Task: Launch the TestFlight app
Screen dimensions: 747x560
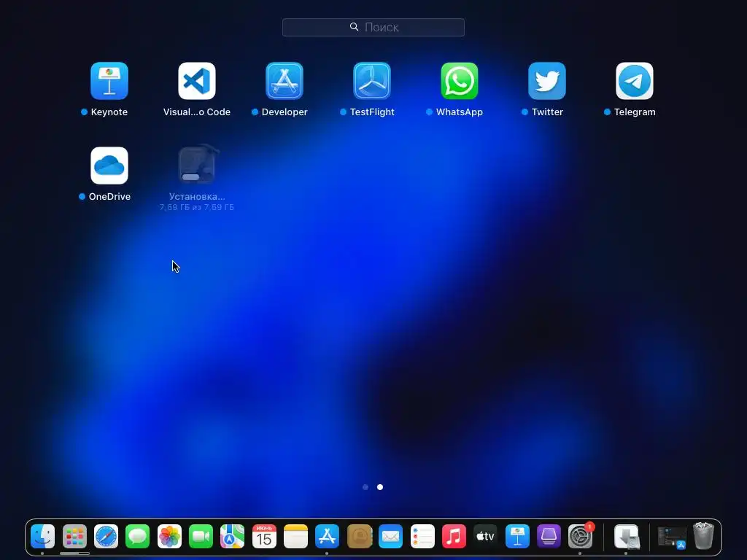Action: 372,81
